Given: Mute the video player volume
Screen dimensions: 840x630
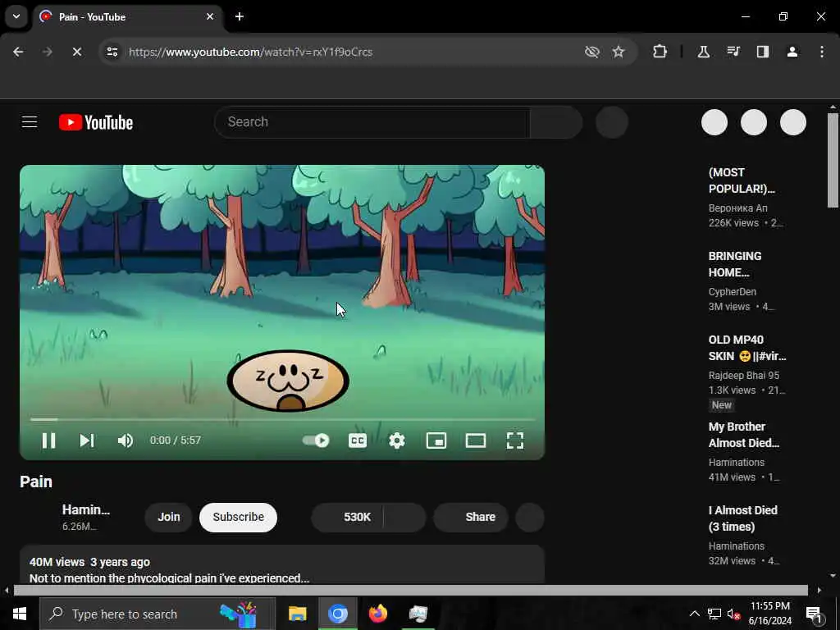Looking at the screenshot, I should coord(126,441).
